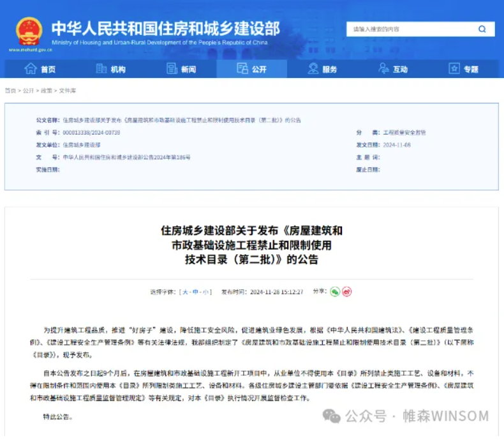Click the ministry name header title
504x440 pixels.
tap(165, 28)
